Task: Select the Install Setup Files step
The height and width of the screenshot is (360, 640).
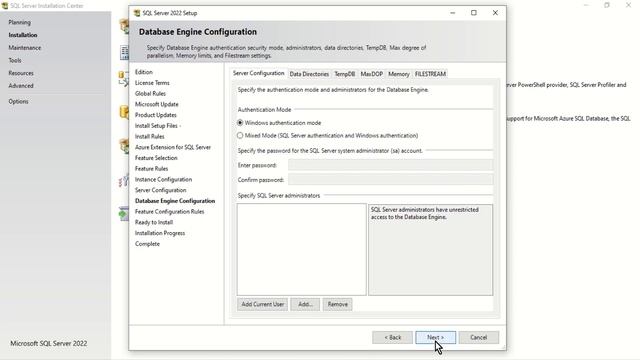Action: 158,126
